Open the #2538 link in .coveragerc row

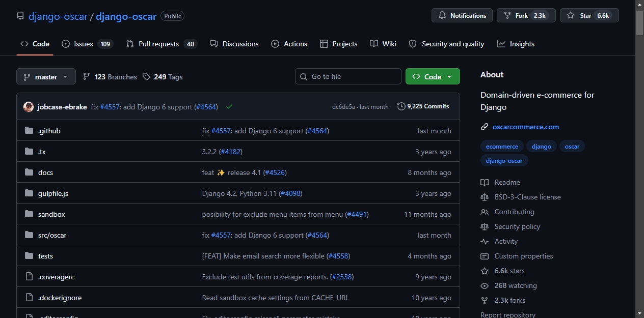coord(342,277)
